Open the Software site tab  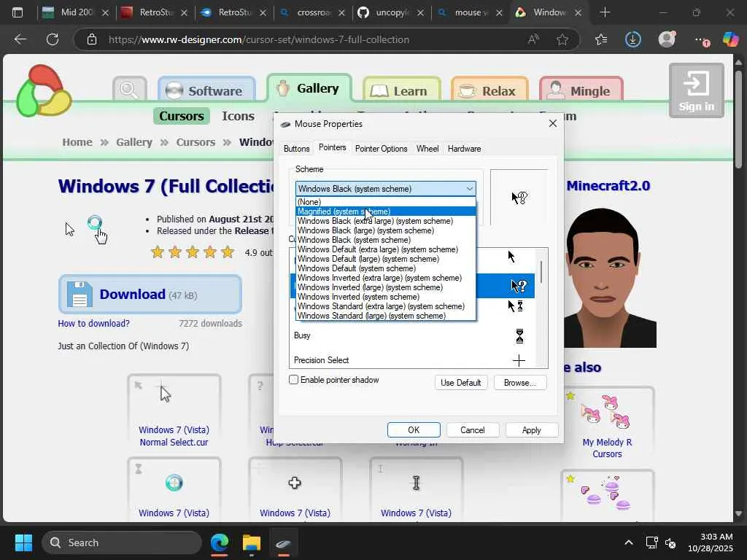click(206, 90)
